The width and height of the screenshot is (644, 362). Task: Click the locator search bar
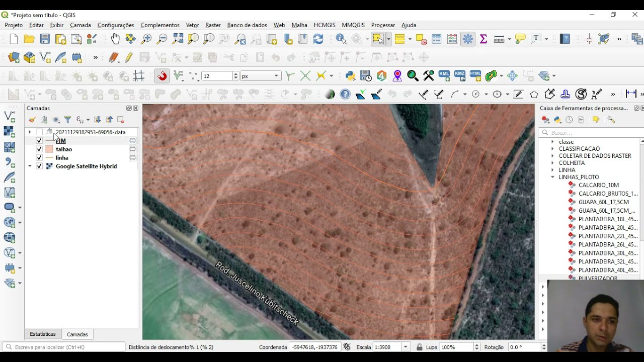click(x=64, y=347)
